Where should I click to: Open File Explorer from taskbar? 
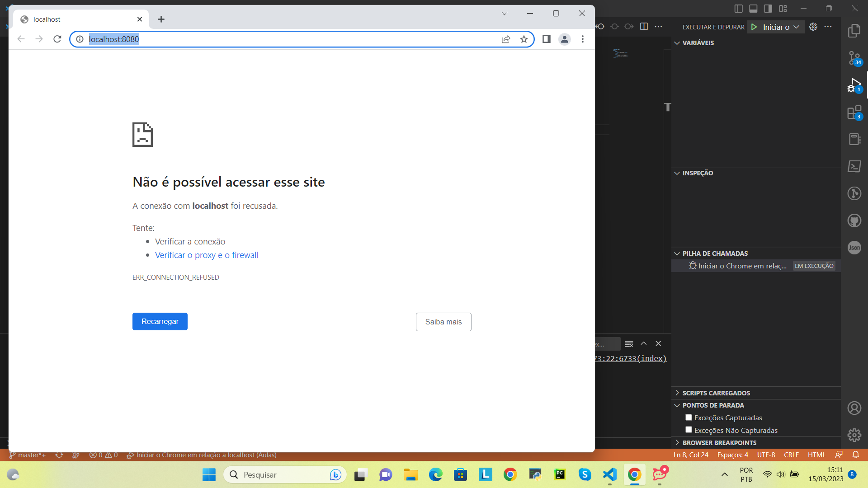tap(410, 474)
